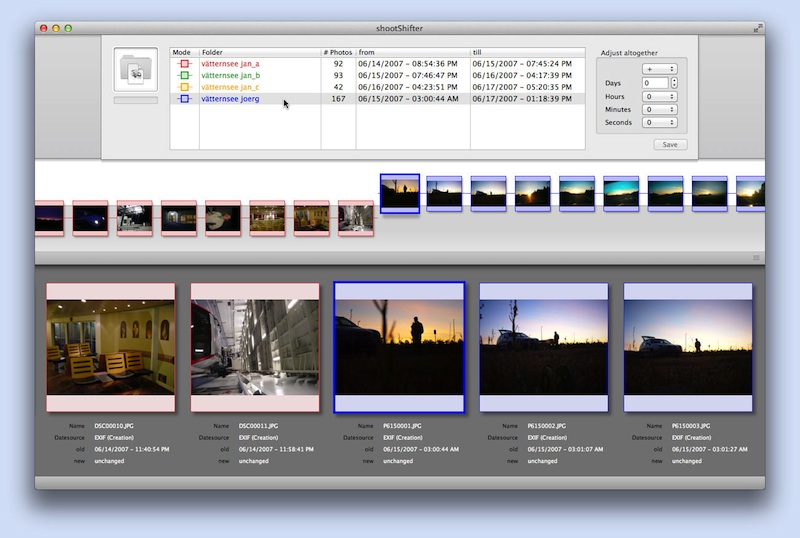800x538 pixels.
Task: Click the highlighted blue timeline thumbnail
Action: [400, 193]
